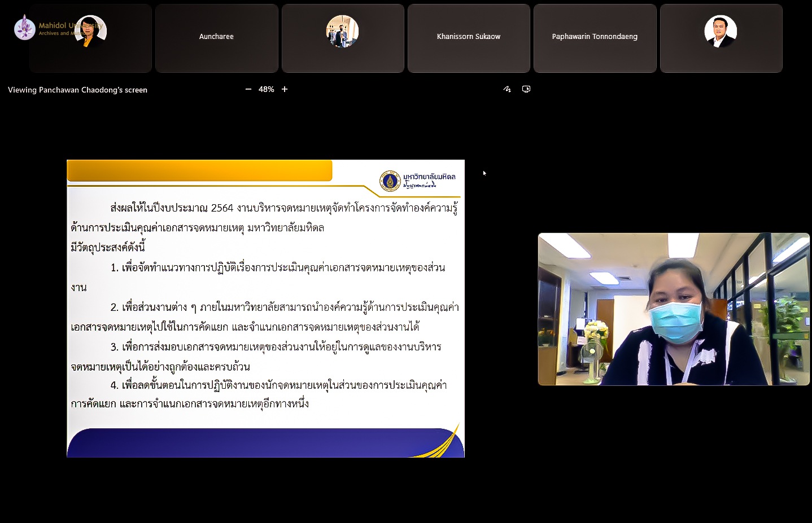Click the shared slide's Mahidol University logo
812x523 pixels.
pyautogui.click(x=418, y=181)
